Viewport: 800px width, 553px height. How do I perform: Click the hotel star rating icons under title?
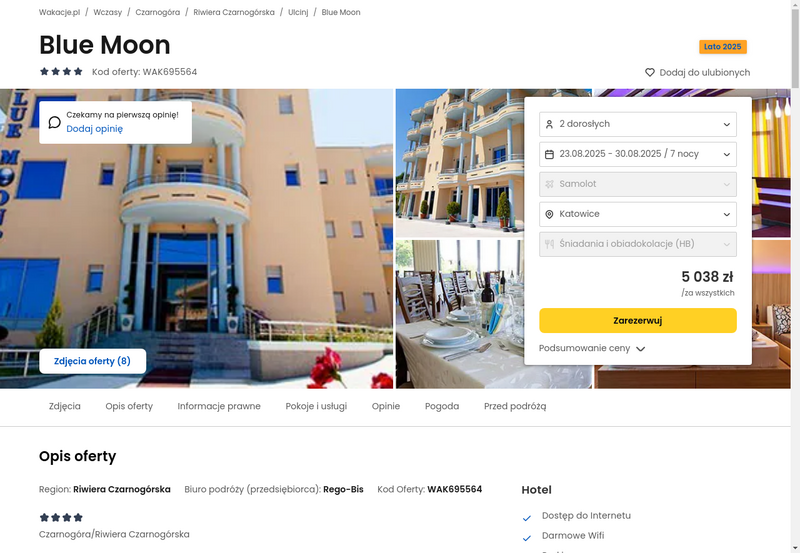coord(61,71)
